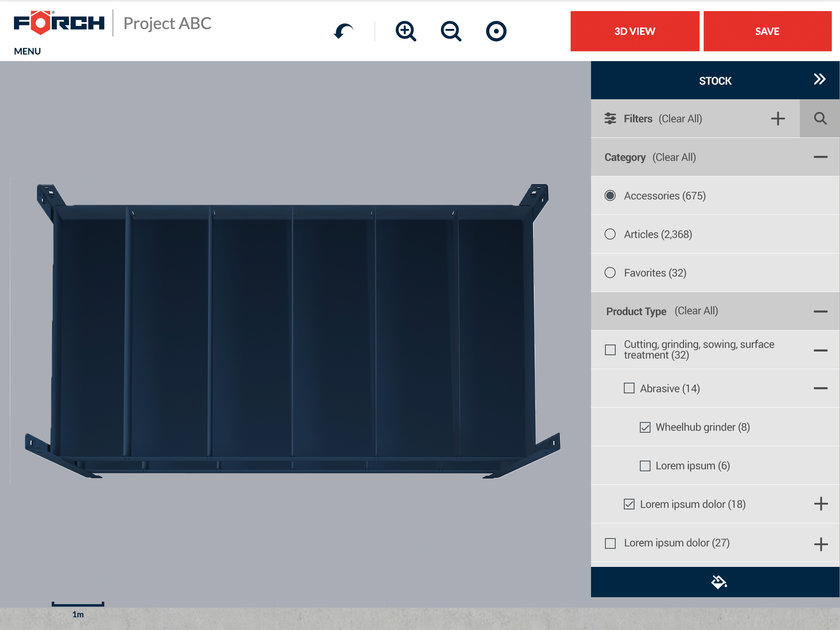The height and width of the screenshot is (630, 840).
Task: Open search with the magnifying glass icon
Action: [x=820, y=119]
